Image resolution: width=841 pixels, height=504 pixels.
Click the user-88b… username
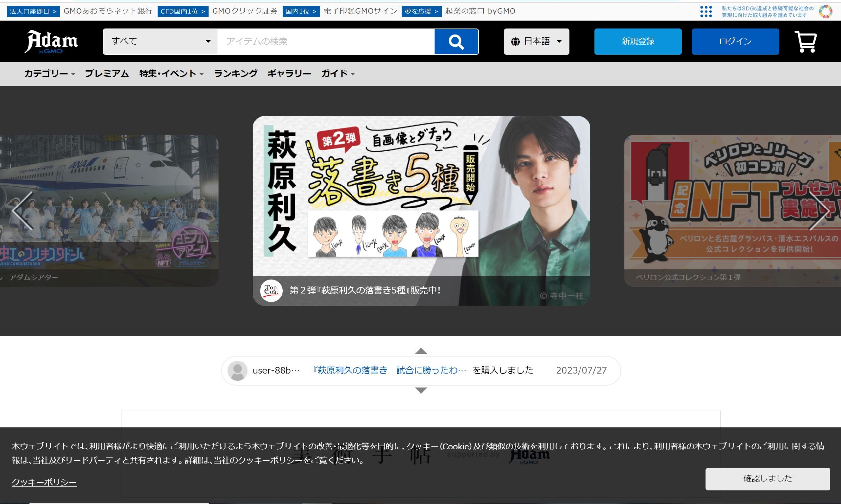(276, 370)
